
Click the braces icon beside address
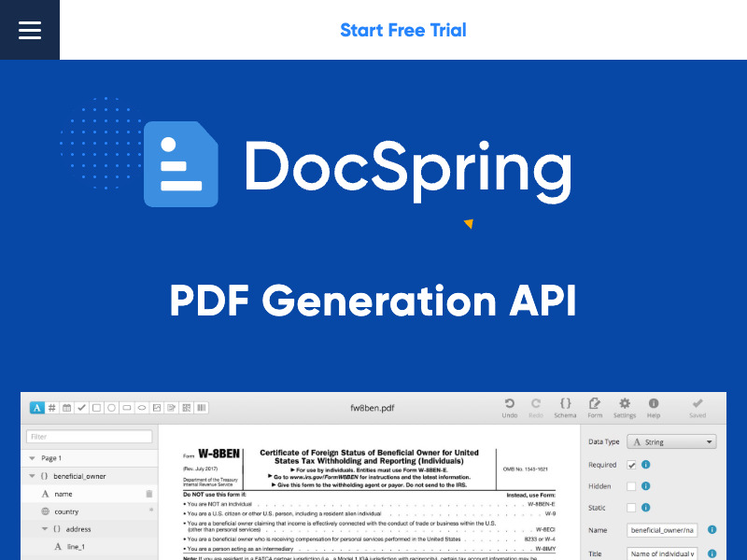click(x=57, y=529)
